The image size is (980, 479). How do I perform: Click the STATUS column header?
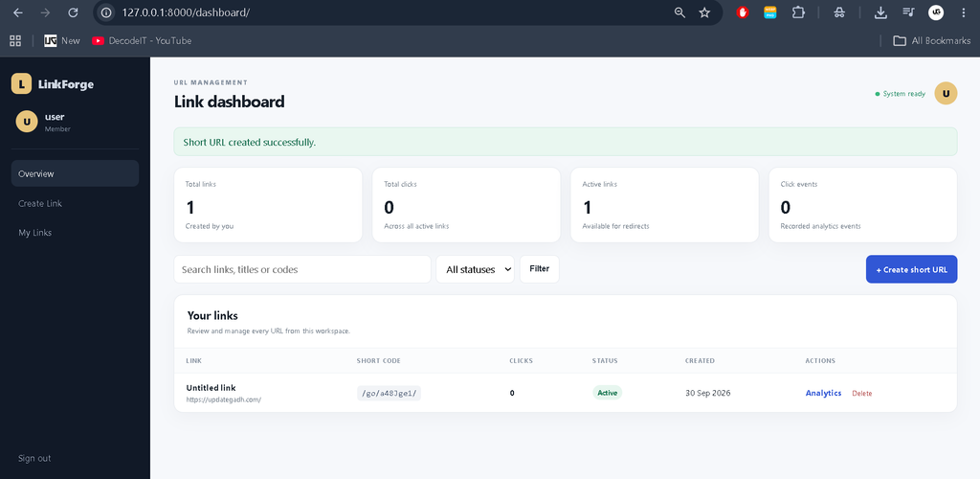[x=605, y=361]
